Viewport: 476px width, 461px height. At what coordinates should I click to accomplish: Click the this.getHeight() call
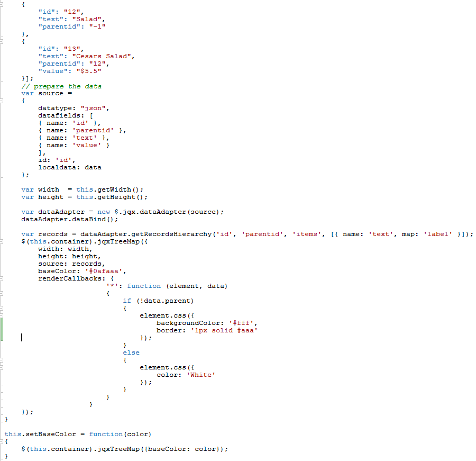tap(112, 197)
